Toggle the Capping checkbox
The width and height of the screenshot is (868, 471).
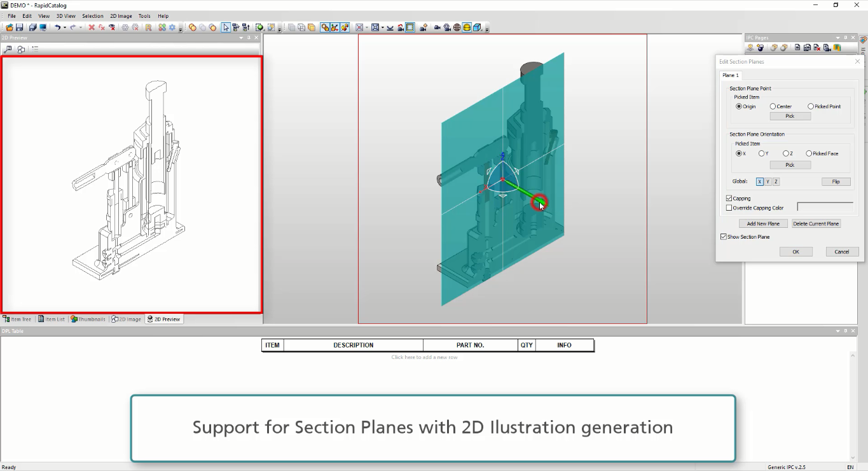(729, 199)
